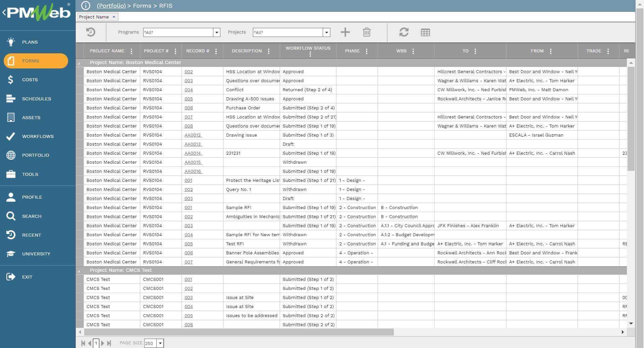Open record 005 Issues to be addressed
This screenshot has width=644, height=348.
pos(189,315)
